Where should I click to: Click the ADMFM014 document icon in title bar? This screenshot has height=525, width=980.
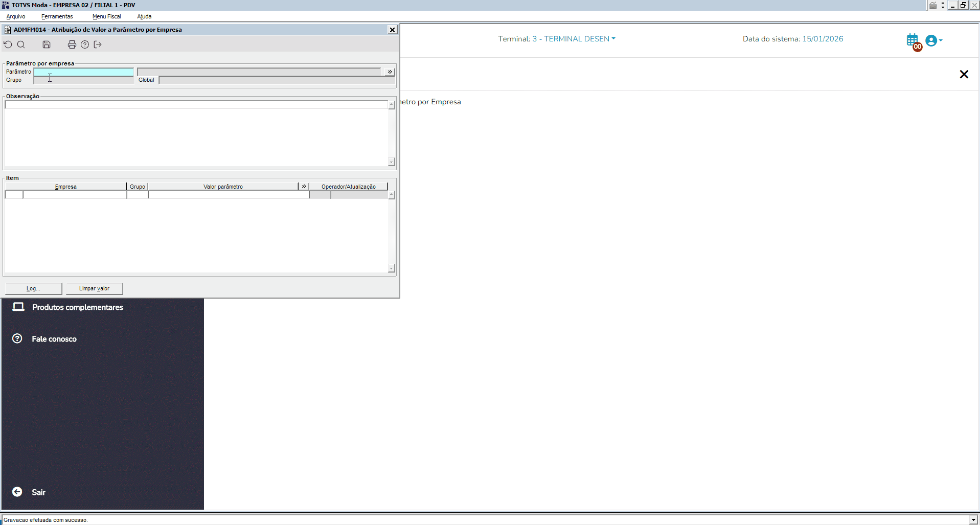(x=7, y=30)
